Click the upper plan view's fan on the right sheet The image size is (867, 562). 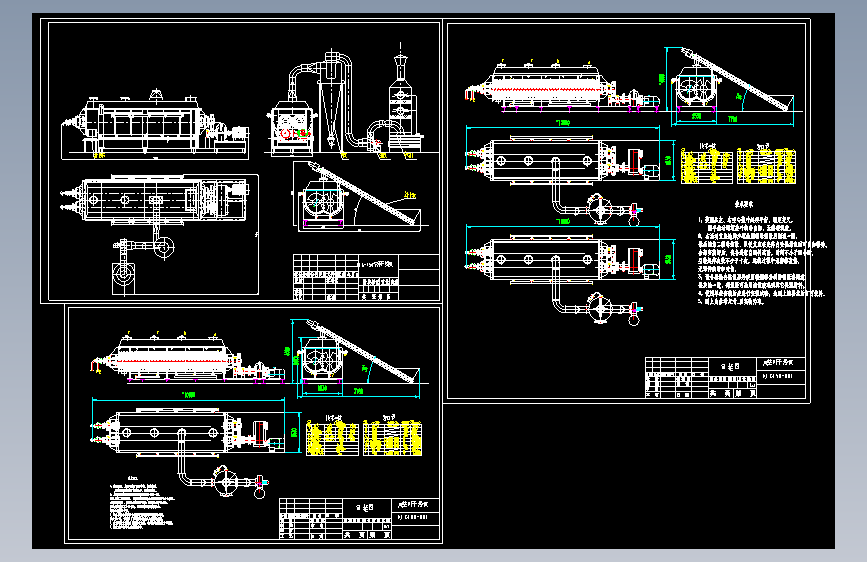[x=600, y=209]
